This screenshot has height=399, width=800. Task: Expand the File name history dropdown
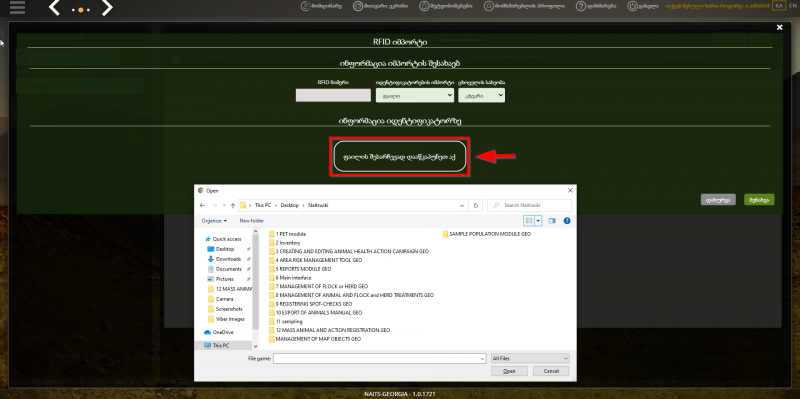[482, 359]
